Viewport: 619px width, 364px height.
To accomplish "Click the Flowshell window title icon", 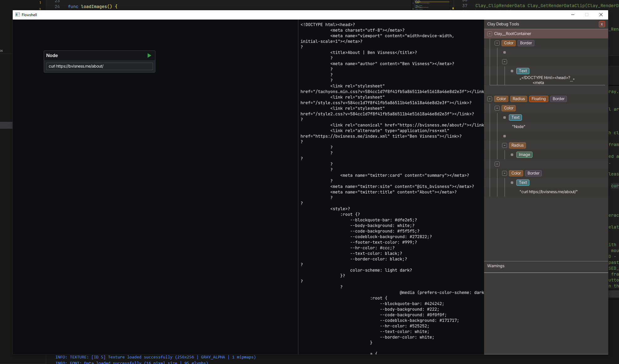I will click(x=18, y=15).
